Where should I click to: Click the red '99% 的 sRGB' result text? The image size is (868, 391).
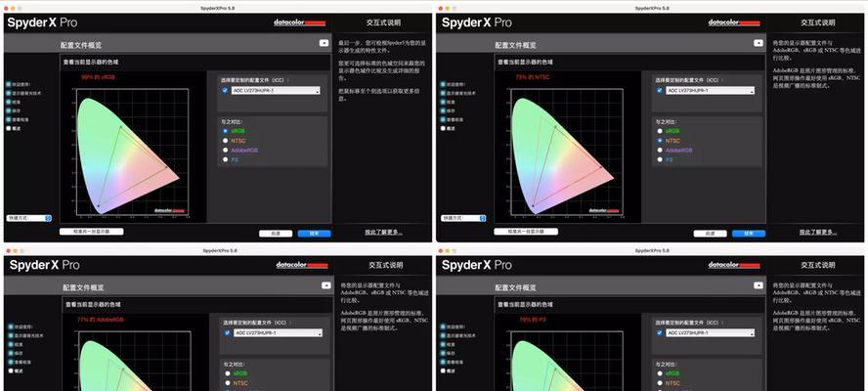[x=98, y=77]
